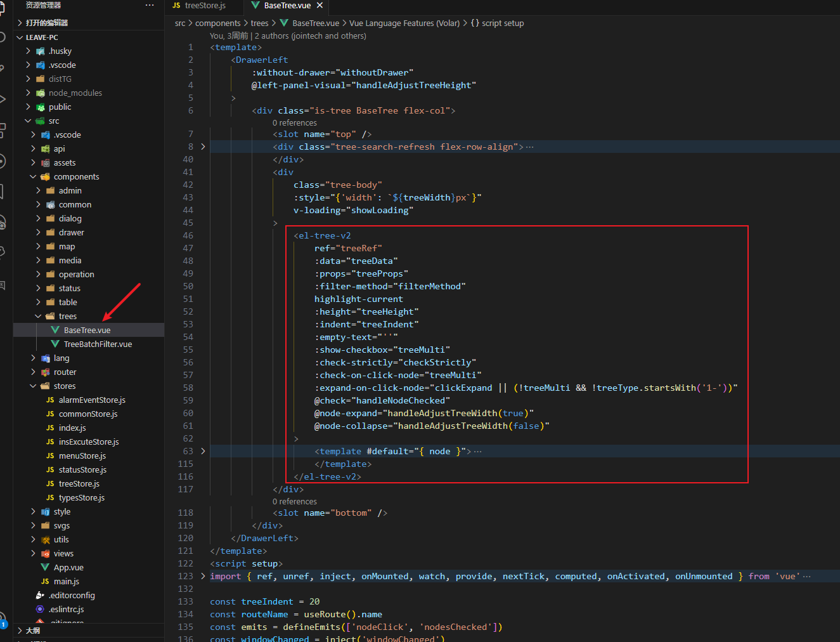Open menuStore.js from the stores folder
This screenshot has height=642, width=840.
point(82,455)
